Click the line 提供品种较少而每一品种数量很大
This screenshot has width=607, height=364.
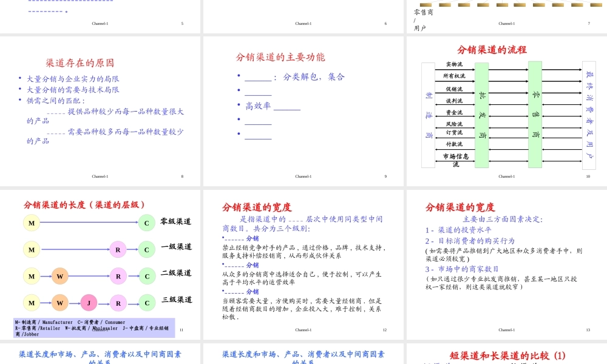[x=126, y=112]
